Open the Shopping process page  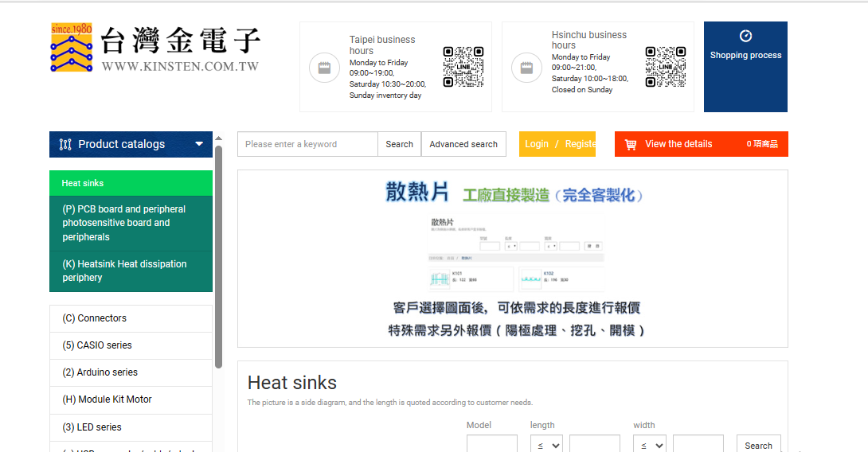pos(745,67)
